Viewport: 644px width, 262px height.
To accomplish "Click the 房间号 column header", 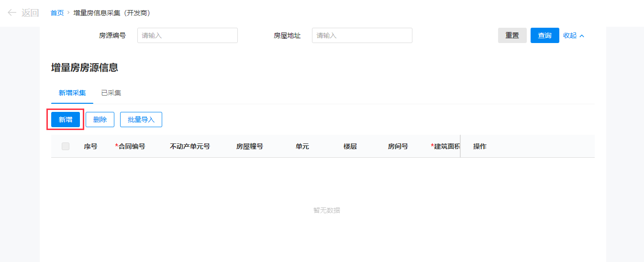I will [398, 146].
